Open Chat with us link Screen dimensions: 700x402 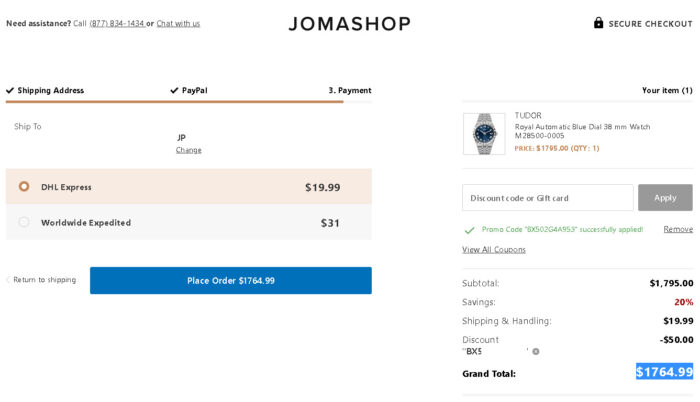click(x=178, y=23)
